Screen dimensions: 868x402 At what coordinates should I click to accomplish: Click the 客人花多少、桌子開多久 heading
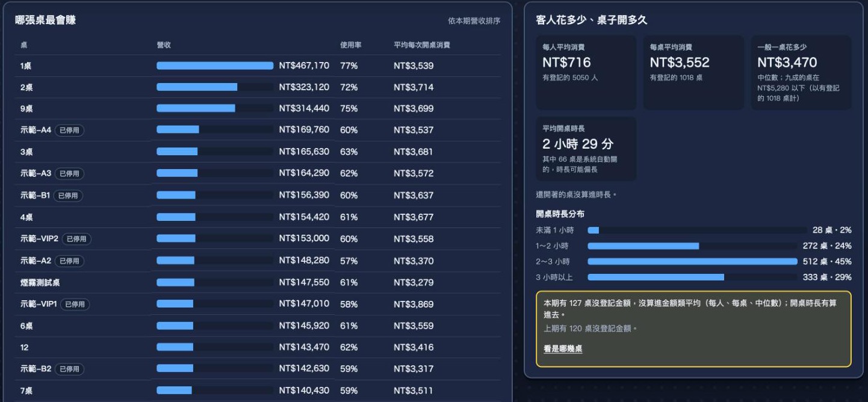pos(592,20)
